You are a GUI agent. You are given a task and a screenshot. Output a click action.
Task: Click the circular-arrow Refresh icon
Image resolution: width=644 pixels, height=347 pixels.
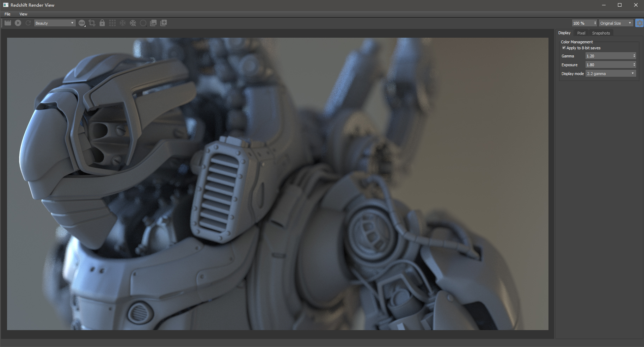[28, 23]
